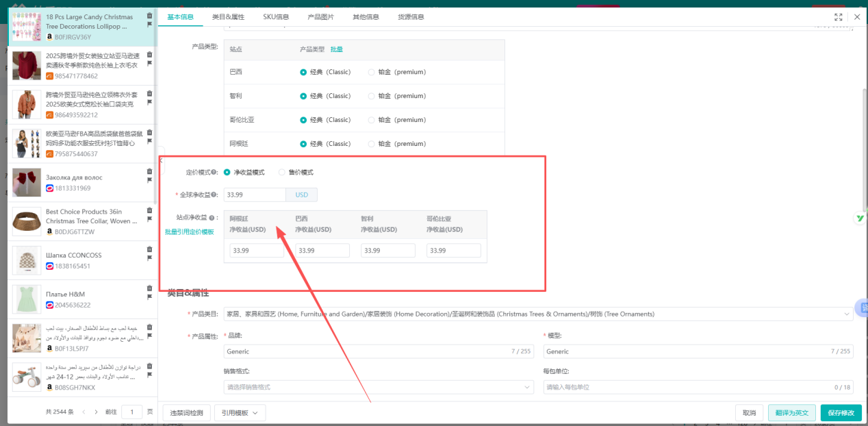This screenshot has height=426, width=868.
Task: Click the 保存修改 save button
Action: (x=841, y=412)
